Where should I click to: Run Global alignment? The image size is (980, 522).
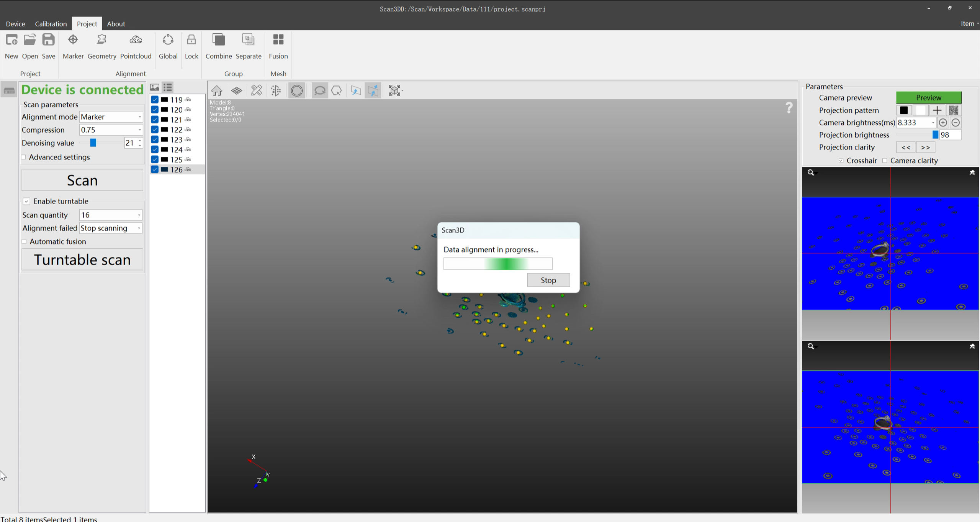tap(168, 40)
